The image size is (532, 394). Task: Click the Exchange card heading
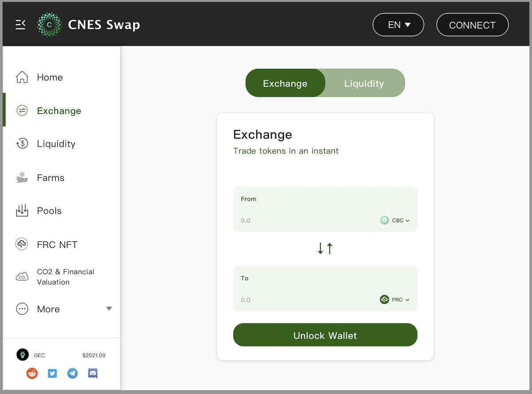click(262, 134)
